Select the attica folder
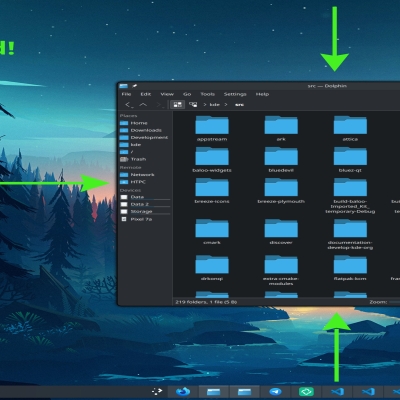The width and height of the screenshot is (400, 400). tap(350, 129)
